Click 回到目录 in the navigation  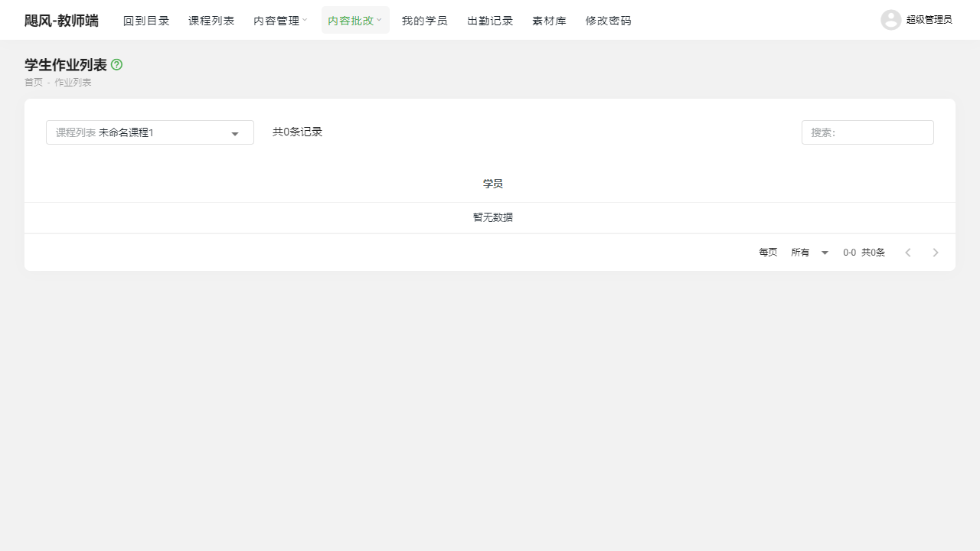(x=146, y=20)
